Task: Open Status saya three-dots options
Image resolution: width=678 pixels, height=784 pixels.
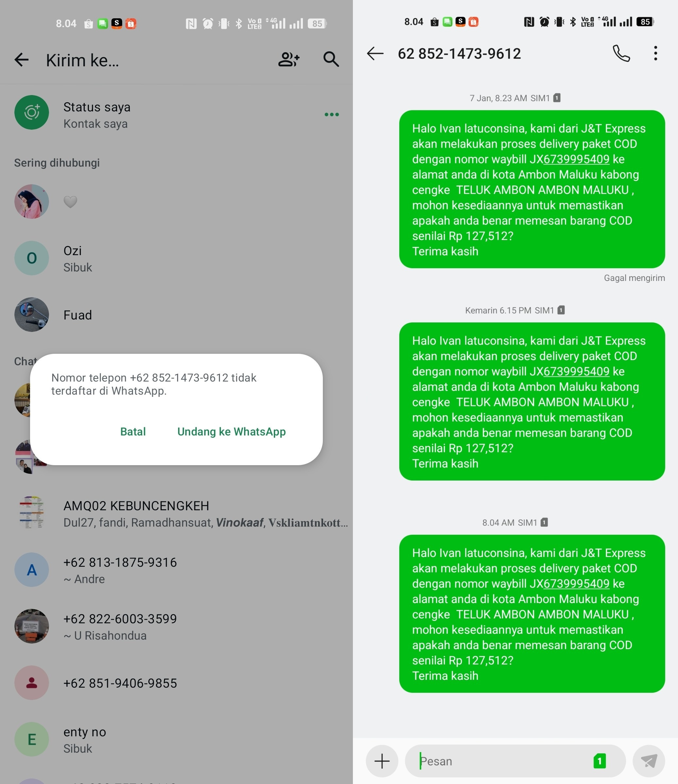Action: [x=332, y=114]
